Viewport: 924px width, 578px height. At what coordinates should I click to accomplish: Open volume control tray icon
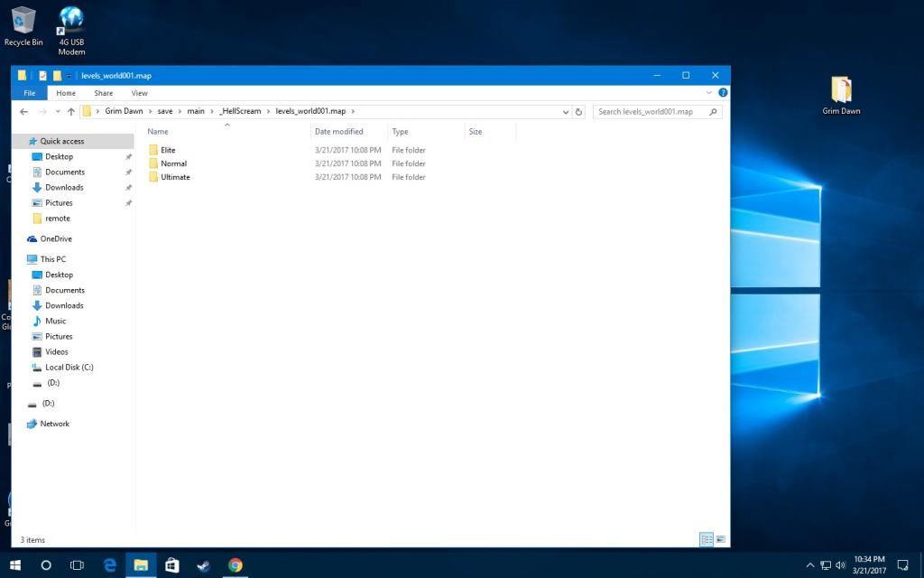click(x=840, y=565)
